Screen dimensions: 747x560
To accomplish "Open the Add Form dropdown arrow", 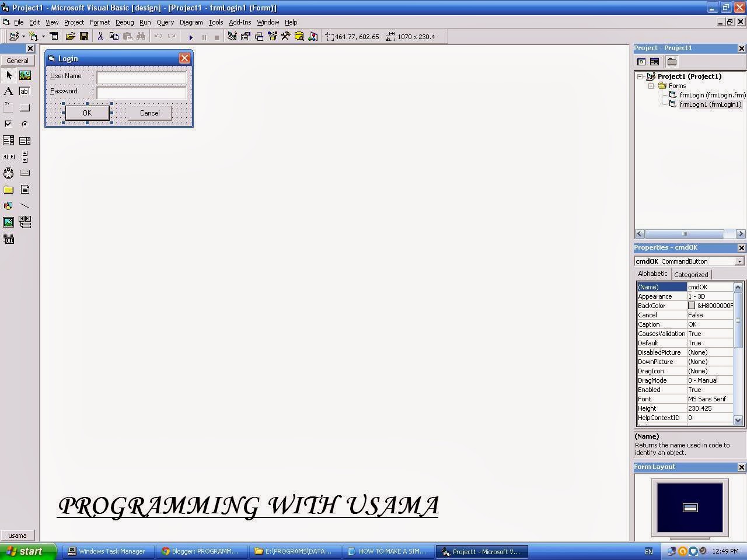I will click(x=43, y=36).
